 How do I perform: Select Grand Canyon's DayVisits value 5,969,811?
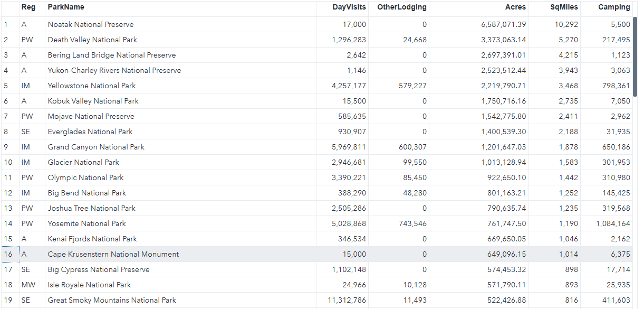click(x=349, y=147)
